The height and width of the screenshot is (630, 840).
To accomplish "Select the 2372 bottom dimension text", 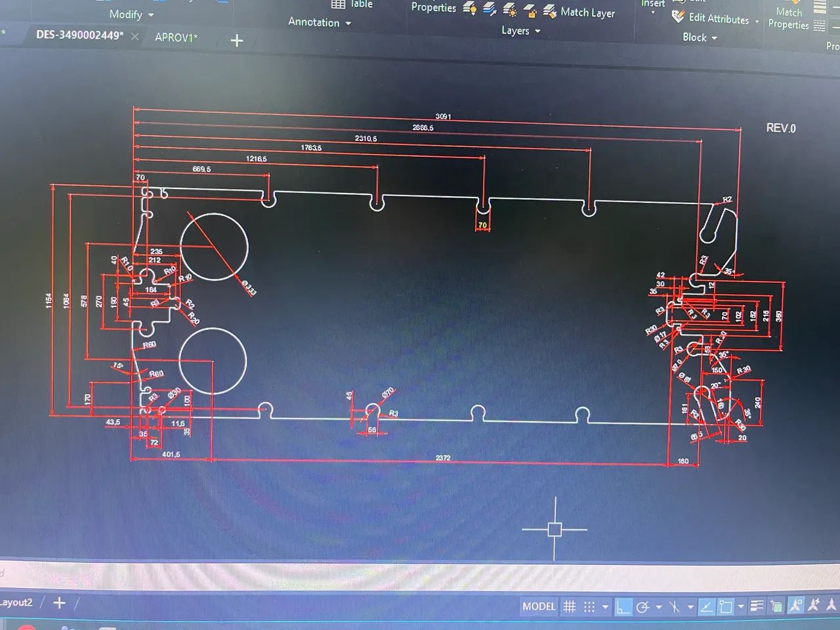I will coord(443,458).
